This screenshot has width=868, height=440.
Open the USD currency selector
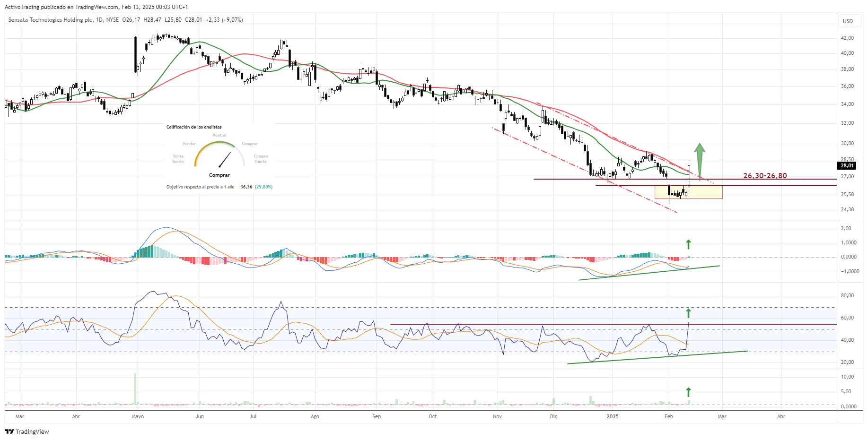[848, 21]
